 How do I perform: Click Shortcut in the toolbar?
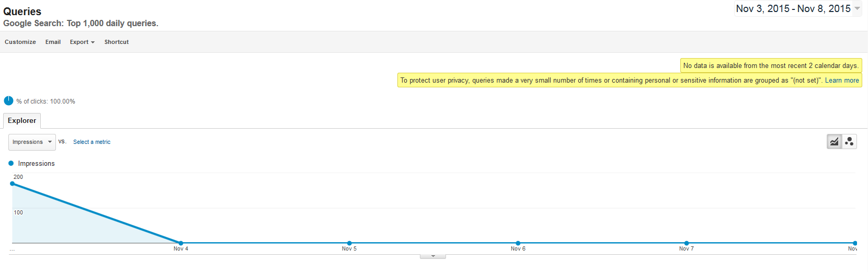click(x=117, y=42)
